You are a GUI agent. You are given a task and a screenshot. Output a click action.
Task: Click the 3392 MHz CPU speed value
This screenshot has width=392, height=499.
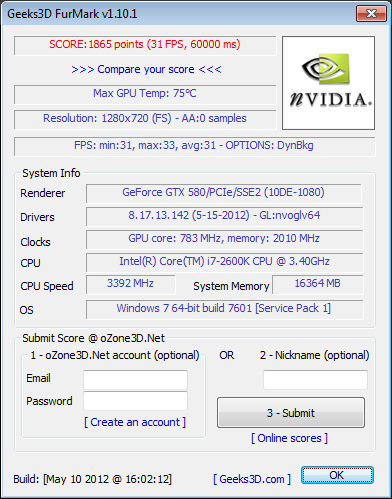click(x=130, y=283)
